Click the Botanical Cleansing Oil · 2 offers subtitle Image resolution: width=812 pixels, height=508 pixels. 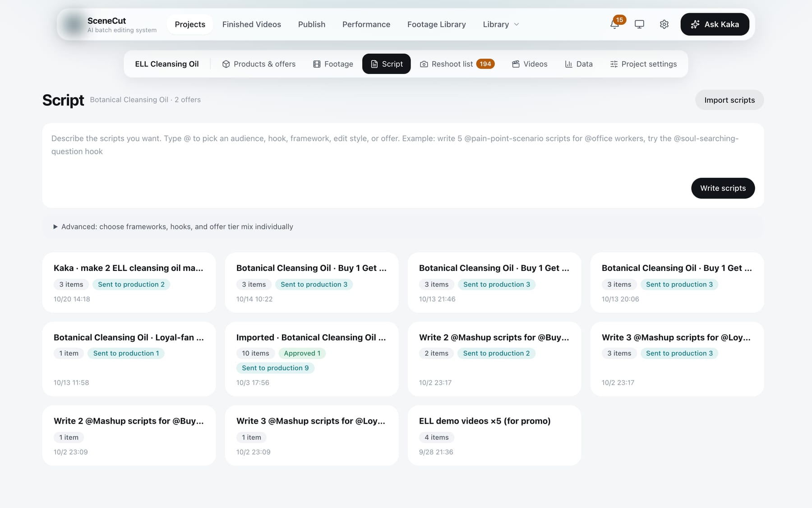145,100
